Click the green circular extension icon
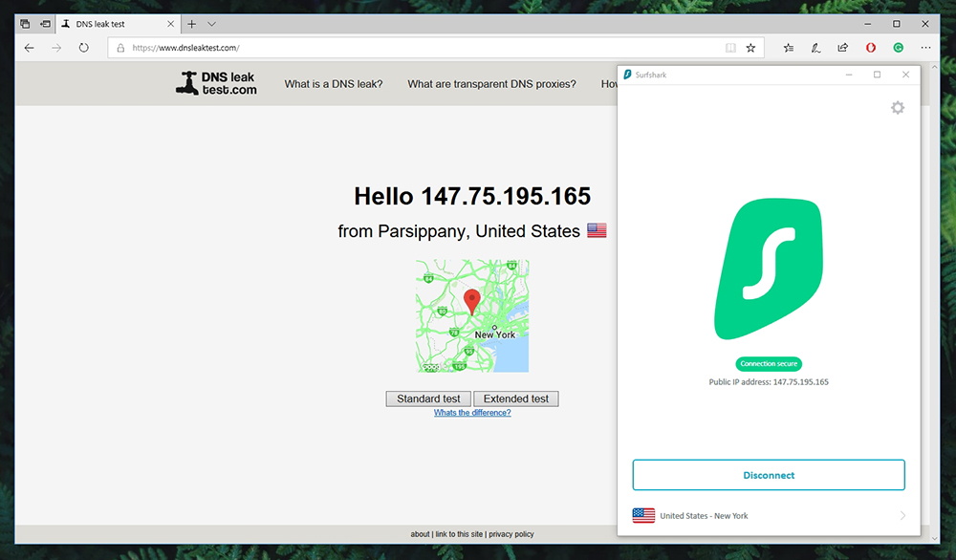956x560 pixels. [899, 48]
